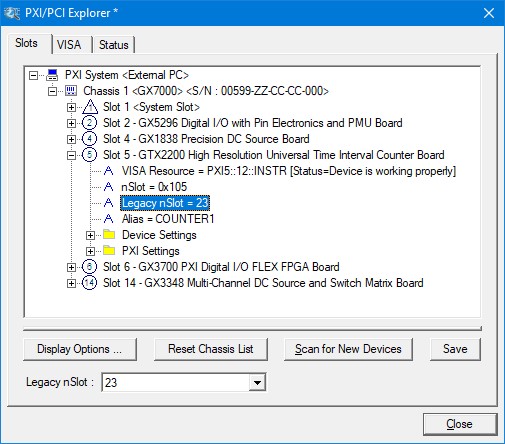Image resolution: width=505 pixels, height=444 pixels.
Task: Click the Device Settings yellow folder icon
Action: pos(109,234)
